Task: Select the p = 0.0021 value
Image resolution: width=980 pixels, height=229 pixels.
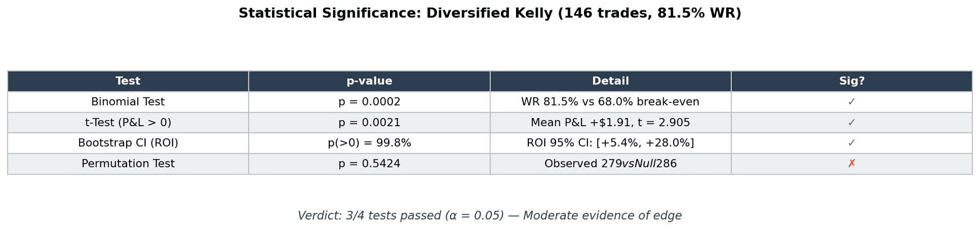Action: [369, 123]
